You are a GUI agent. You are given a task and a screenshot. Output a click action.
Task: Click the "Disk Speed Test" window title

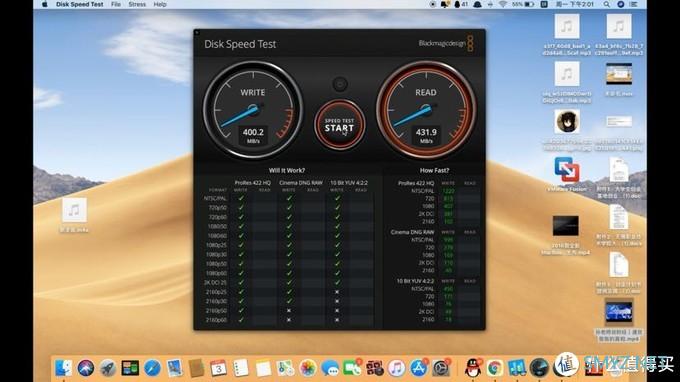[240, 44]
